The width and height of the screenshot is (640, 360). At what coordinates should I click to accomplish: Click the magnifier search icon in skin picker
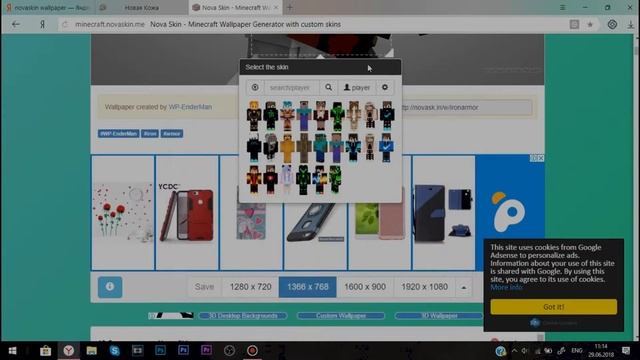click(x=329, y=87)
